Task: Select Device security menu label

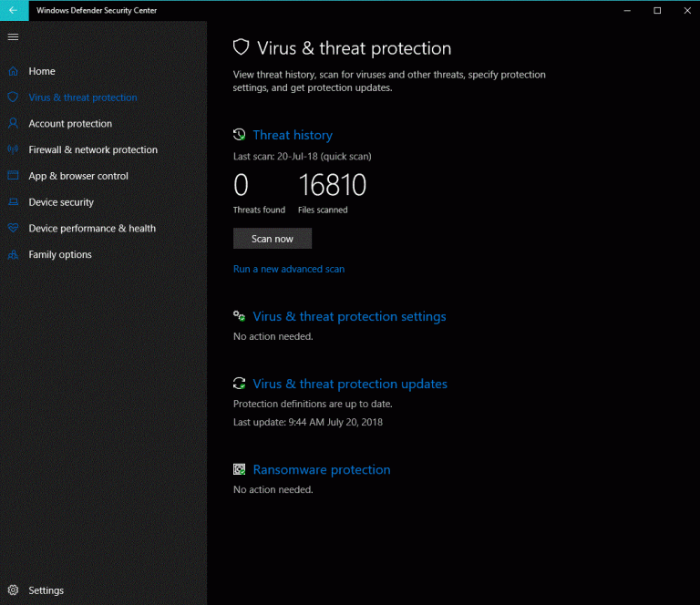Action: tap(61, 202)
